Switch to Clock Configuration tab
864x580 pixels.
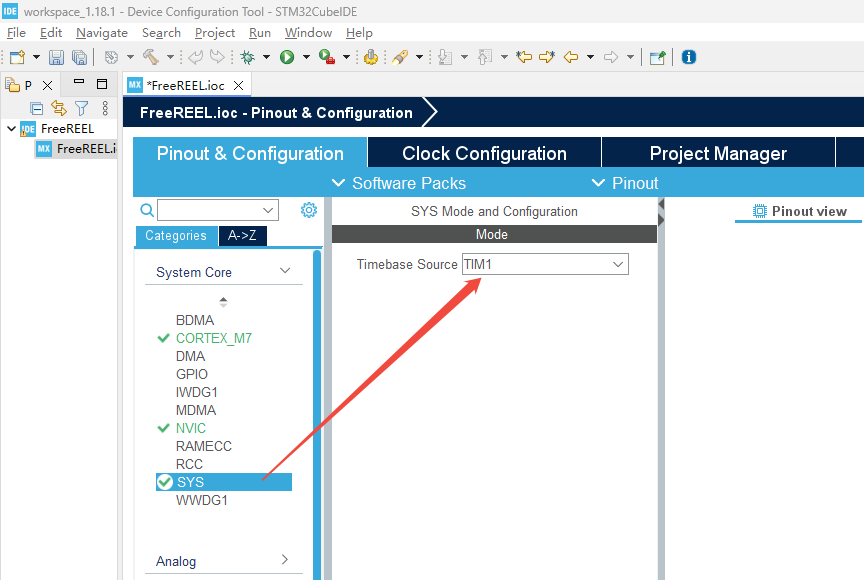(x=484, y=153)
